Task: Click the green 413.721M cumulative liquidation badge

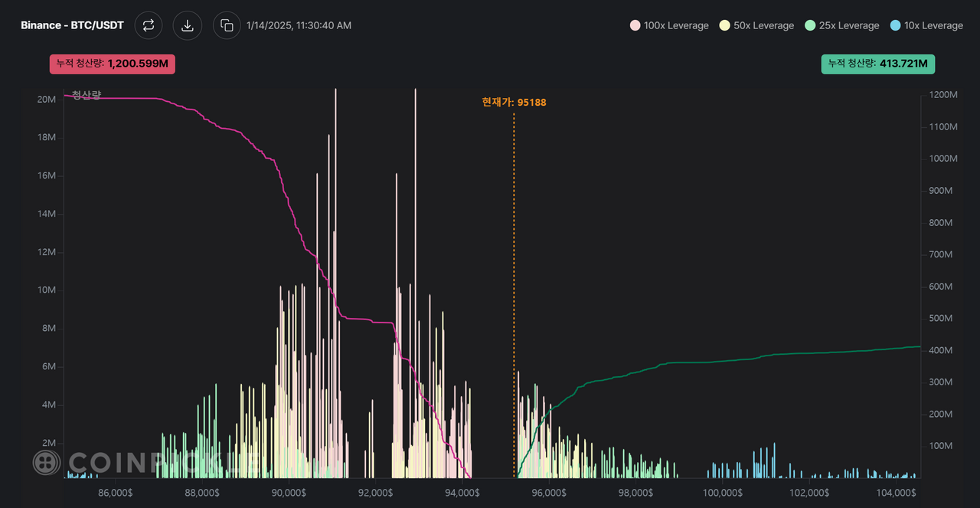Action: click(877, 64)
